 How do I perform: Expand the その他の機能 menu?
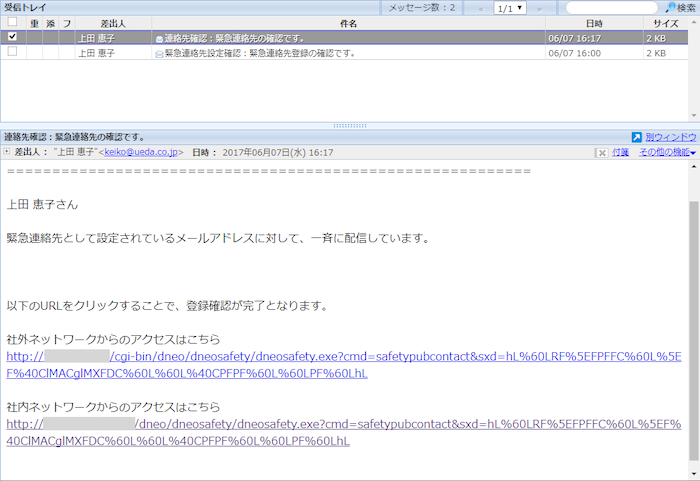[x=668, y=153]
